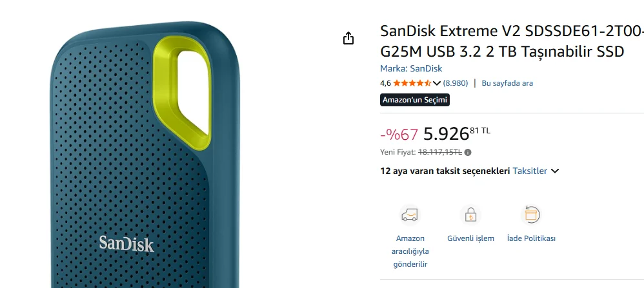This screenshot has height=288, width=644.
Task: Click the Amazon'un Seçimi badge
Action: pos(415,100)
